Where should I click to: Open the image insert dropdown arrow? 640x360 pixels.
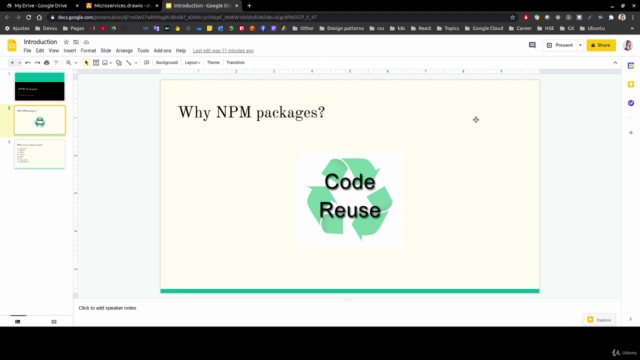[x=111, y=63]
